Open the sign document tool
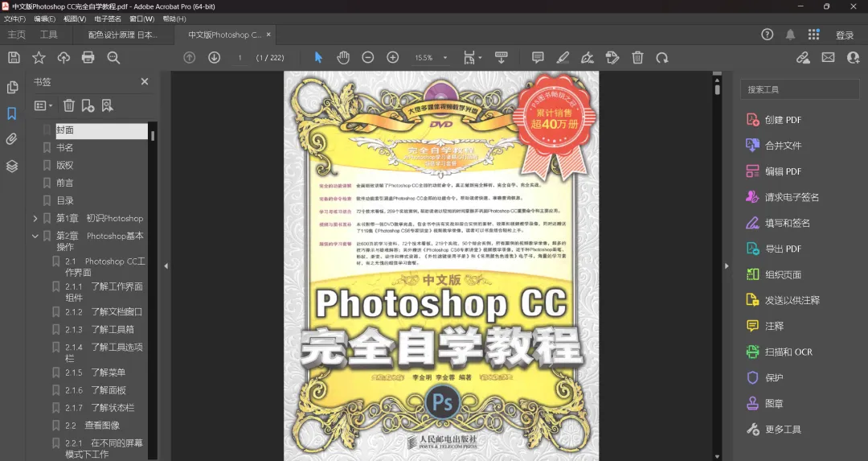Image resolution: width=868 pixels, height=461 pixels. [588, 58]
